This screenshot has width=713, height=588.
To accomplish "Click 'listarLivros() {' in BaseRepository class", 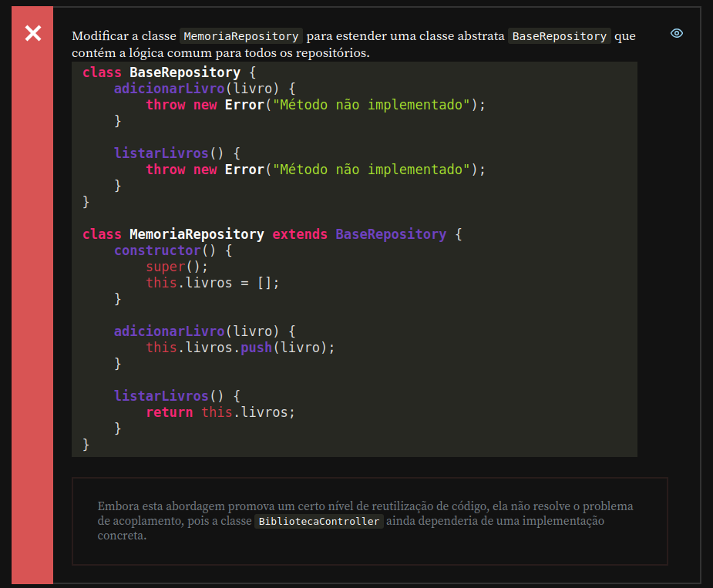I will click(x=177, y=153).
